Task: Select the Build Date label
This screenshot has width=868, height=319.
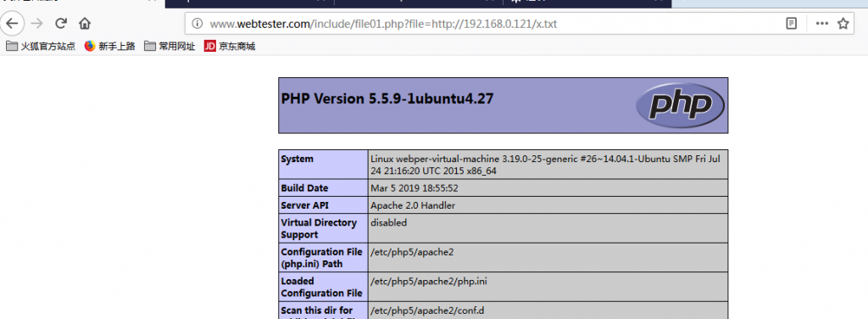Action: [304, 188]
